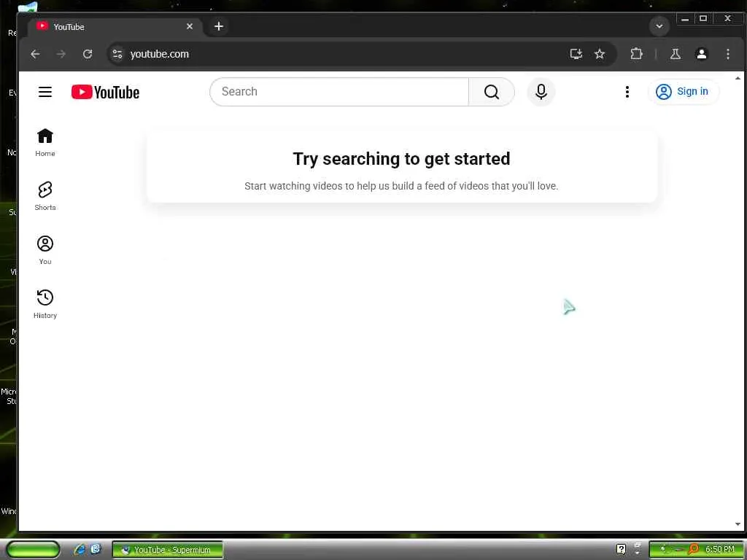Screen dimensions: 747x560
Task: Open the green Start button
Action: click(x=33, y=550)
